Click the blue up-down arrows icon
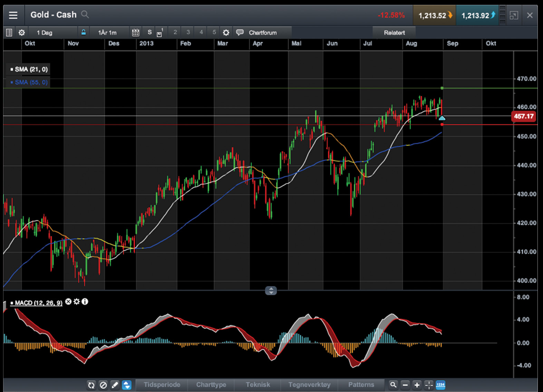 [127, 385]
